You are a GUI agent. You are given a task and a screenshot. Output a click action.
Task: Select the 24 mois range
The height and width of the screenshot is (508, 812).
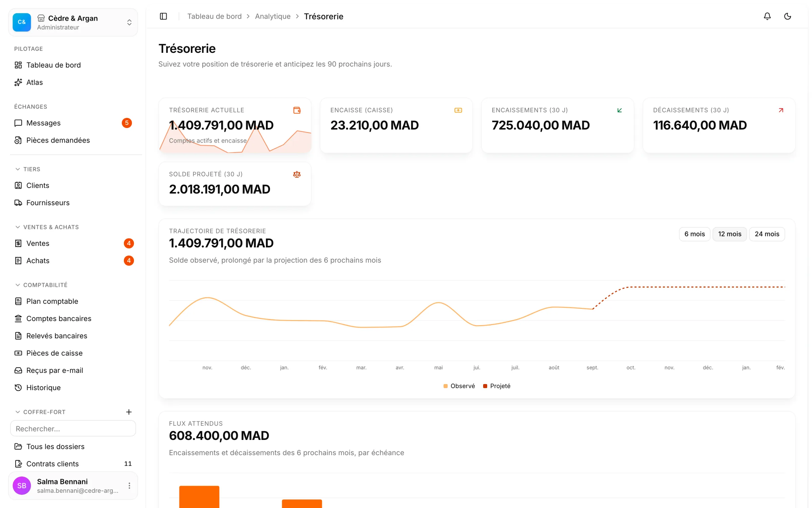click(767, 234)
